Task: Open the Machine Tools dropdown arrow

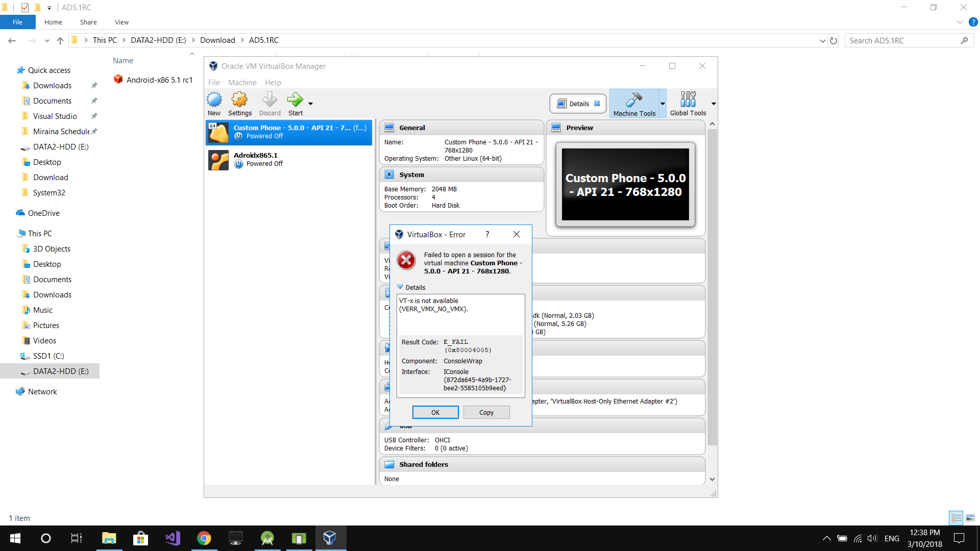Action: 663,104
